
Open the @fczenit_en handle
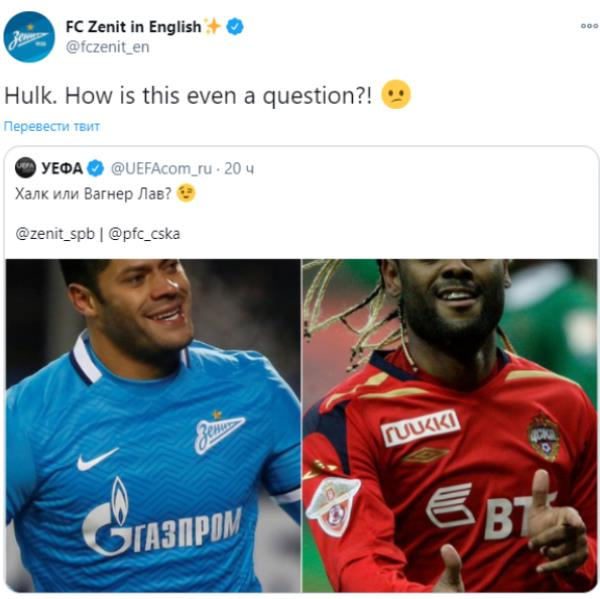[108, 47]
